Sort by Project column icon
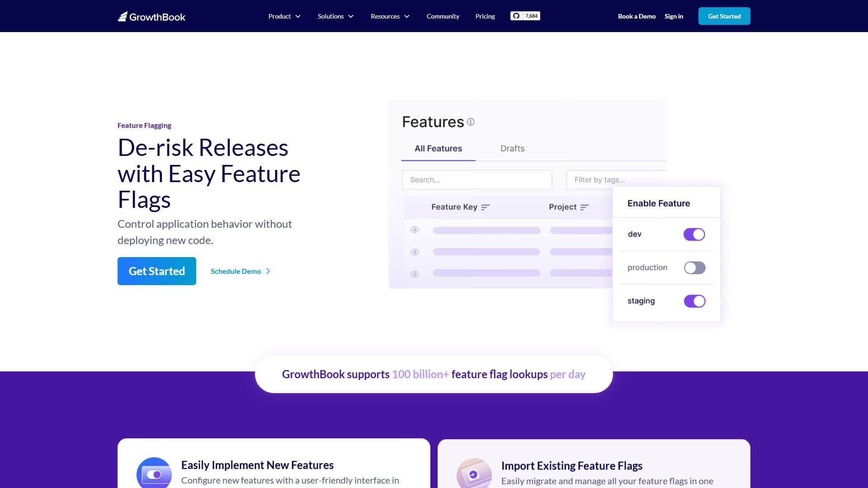 click(x=585, y=207)
